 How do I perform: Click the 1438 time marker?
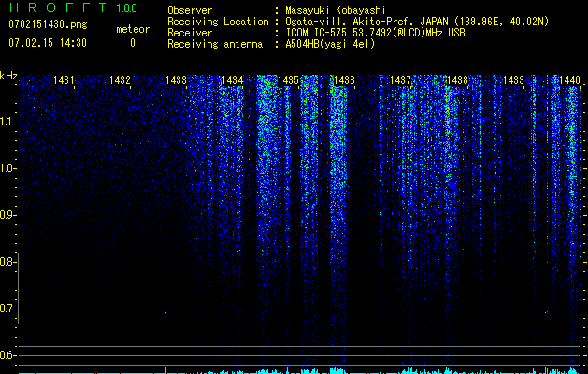457,79
